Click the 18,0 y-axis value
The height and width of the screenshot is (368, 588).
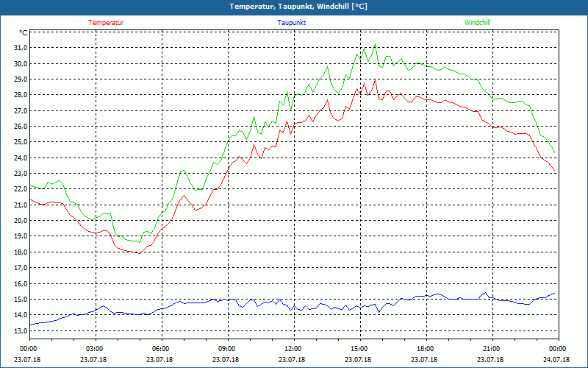pos(21,252)
